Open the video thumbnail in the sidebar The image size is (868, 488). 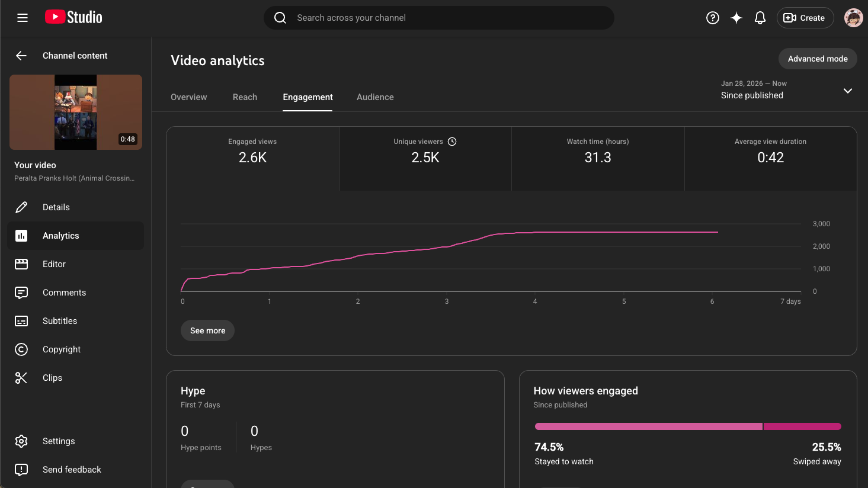pos(75,112)
